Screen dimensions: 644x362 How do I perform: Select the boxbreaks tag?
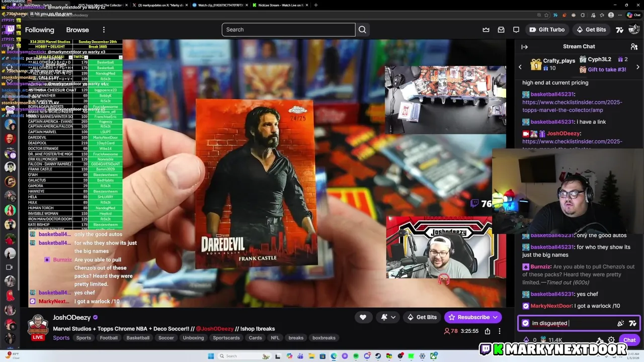click(324, 338)
